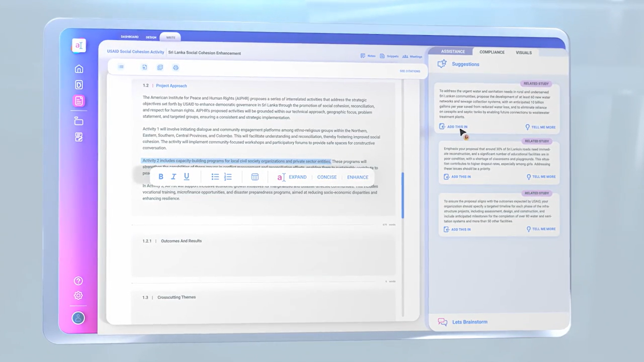This screenshot has height=362, width=644.
Task: Switch to the COMPLIANCE tab
Action: coord(492,52)
